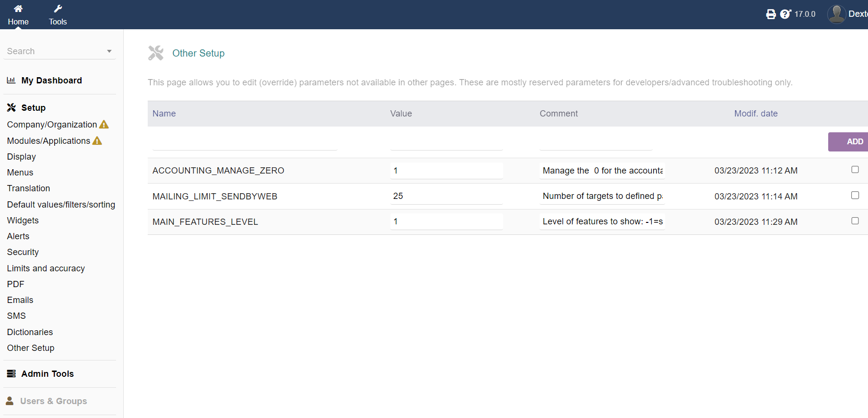Open Admin Tools menu section
Viewport: 868px width, 418px height.
pos(47,374)
